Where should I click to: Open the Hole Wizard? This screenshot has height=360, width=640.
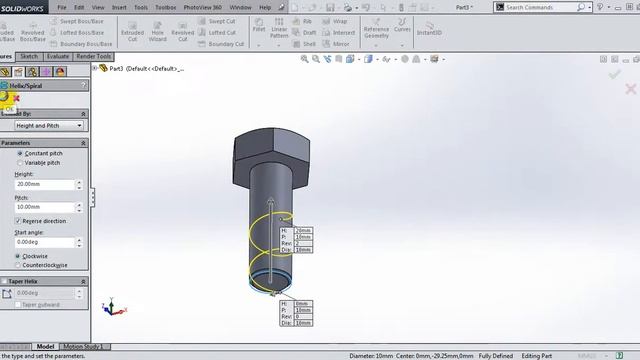coord(158,32)
